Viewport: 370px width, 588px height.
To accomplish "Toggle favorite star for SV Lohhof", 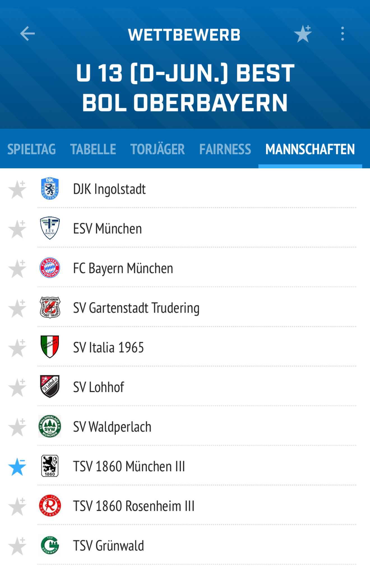I will tap(17, 387).
